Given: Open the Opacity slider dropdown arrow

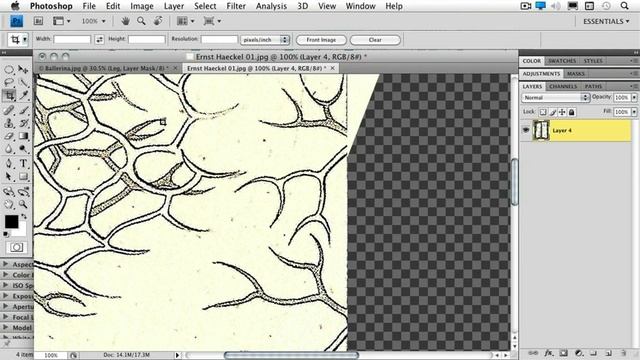Looking at the screenshot, I should 634,98.
